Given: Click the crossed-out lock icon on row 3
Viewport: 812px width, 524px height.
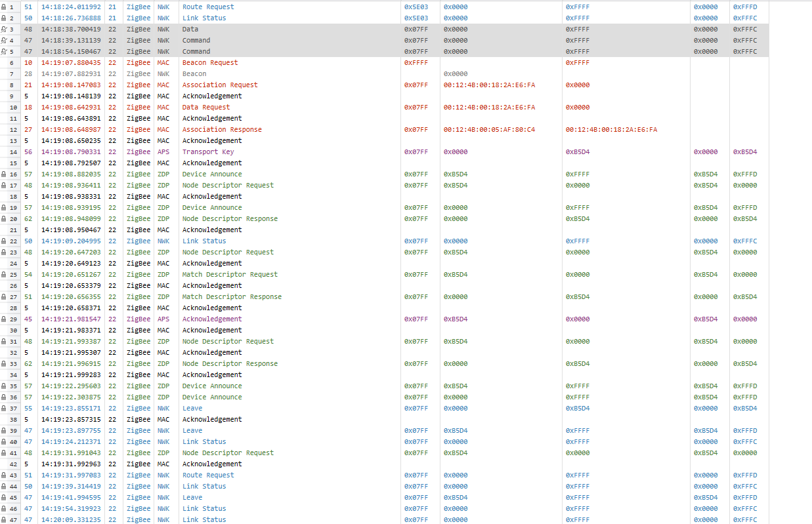Looking at the screenshot, I should click(4, 29).
